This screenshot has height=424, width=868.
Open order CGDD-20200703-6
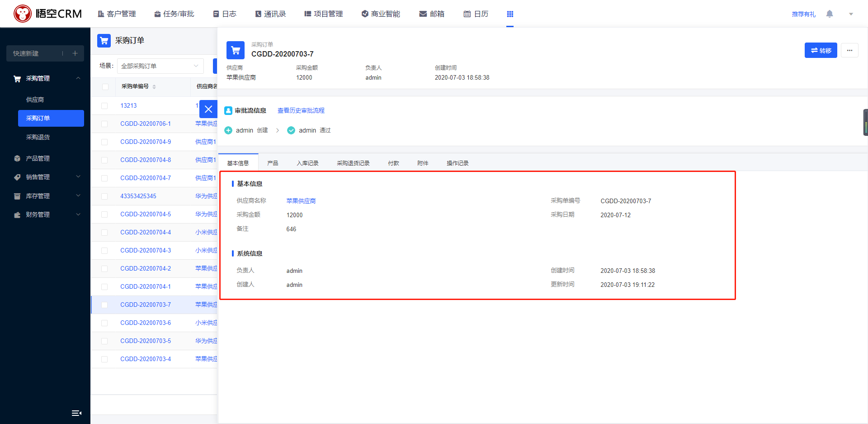point(146,323)
